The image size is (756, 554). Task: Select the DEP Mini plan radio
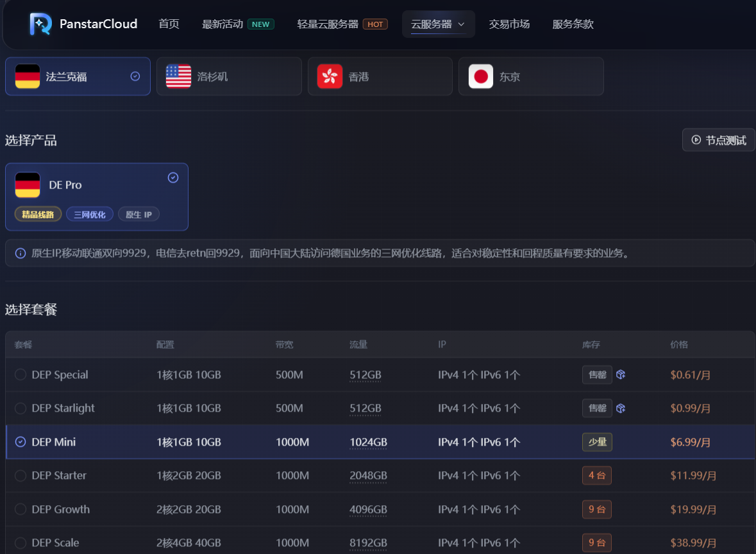click(x=21, y=442)
